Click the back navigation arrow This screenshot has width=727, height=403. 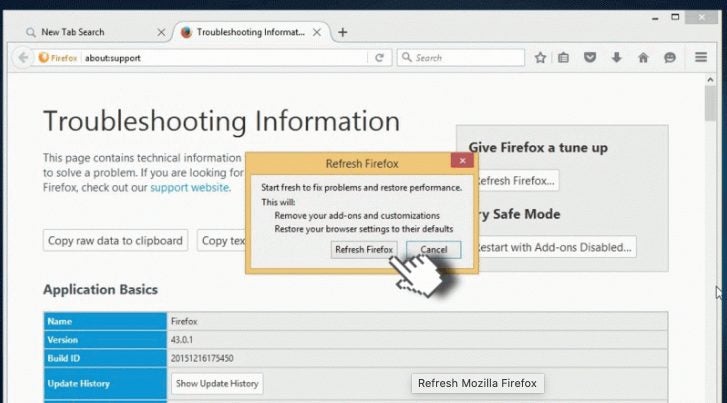pyautogui.click(x=23, y=58)
